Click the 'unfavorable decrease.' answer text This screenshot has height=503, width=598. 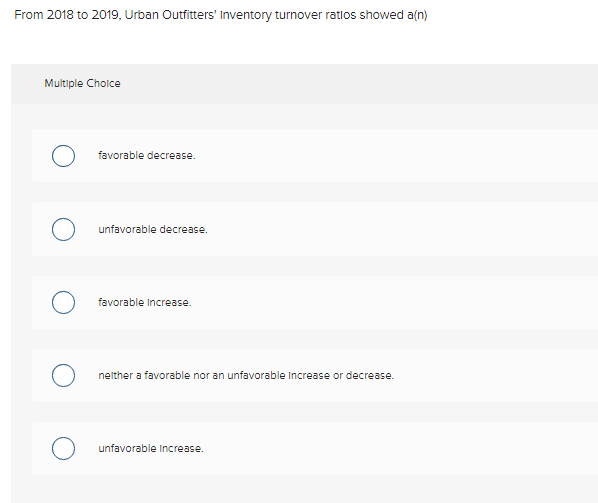[153, 229]
